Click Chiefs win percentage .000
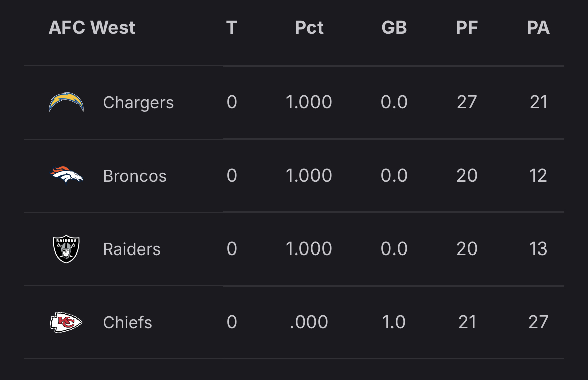588x380 pixels. coord(309,322)
